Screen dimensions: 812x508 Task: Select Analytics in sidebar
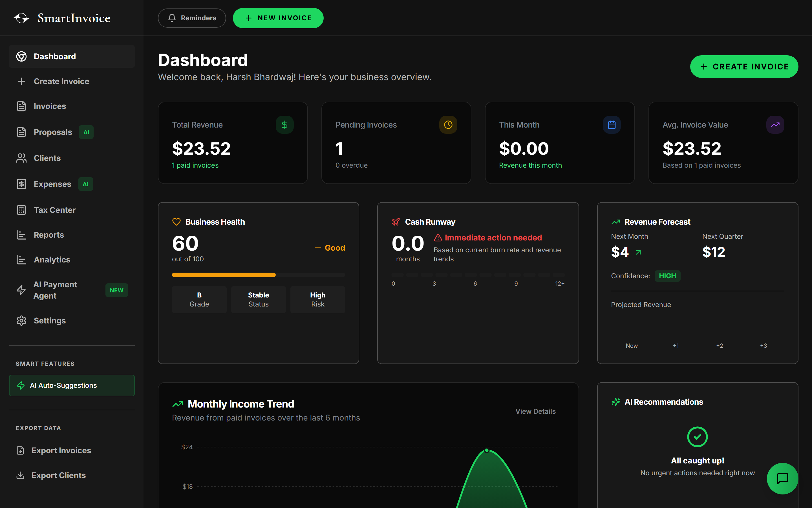(72, 260)
